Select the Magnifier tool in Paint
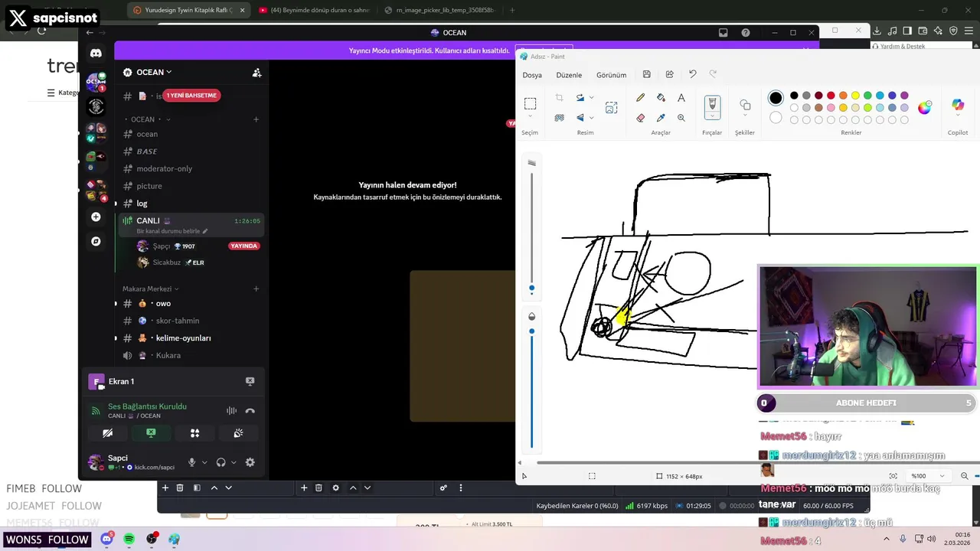This screenshot has width=980, height=551. coord(681,118)
